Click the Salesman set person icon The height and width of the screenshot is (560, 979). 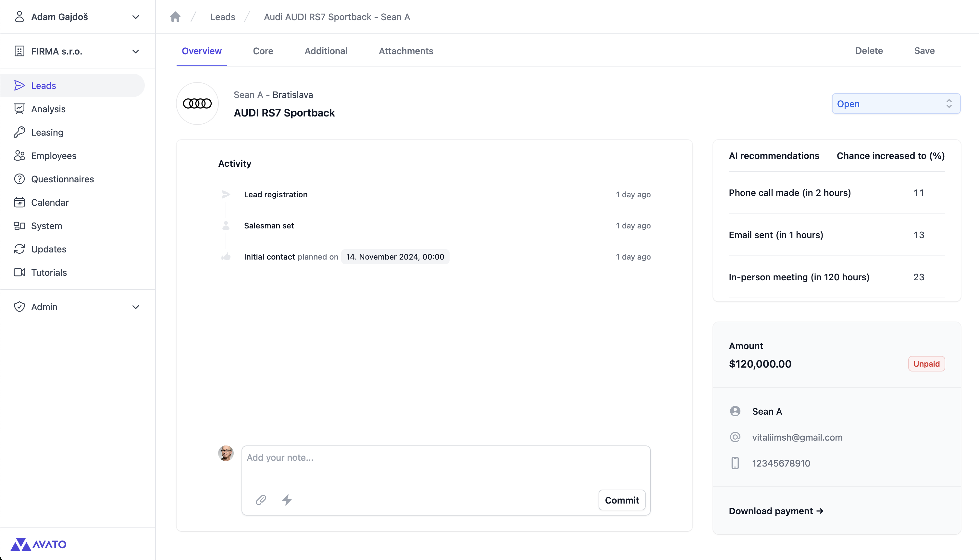[x=226, y=226]
